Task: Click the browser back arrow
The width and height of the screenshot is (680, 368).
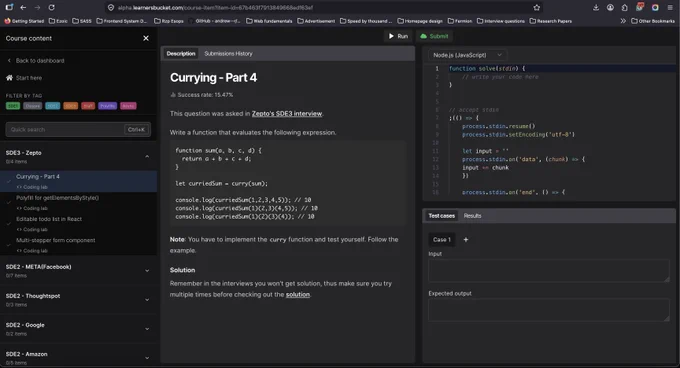Action: [23, 7]
